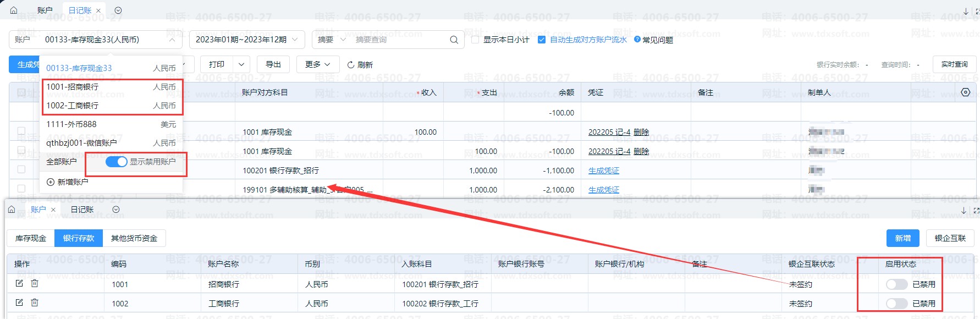This screenshot has width=980, height=319.
Task: Uncheck 自动生成对方账户流水 checkbox
Action: [x=542, y=40]
